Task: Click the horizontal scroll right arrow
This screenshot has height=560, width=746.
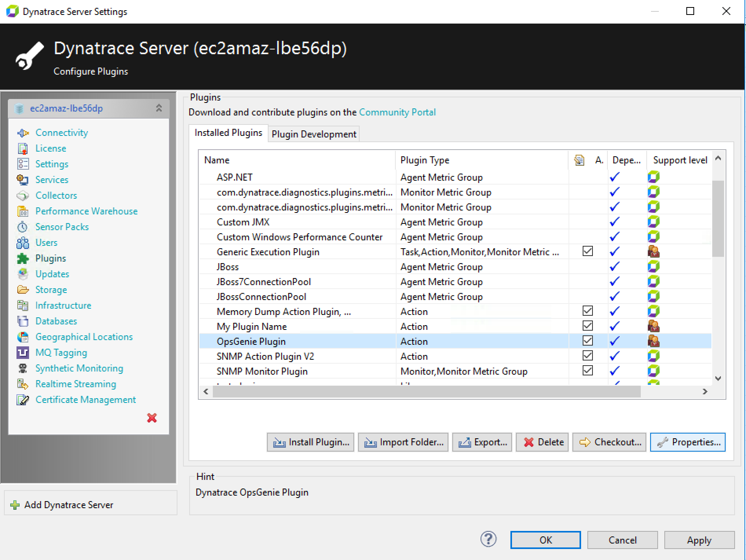Action: tap(705, 392)
